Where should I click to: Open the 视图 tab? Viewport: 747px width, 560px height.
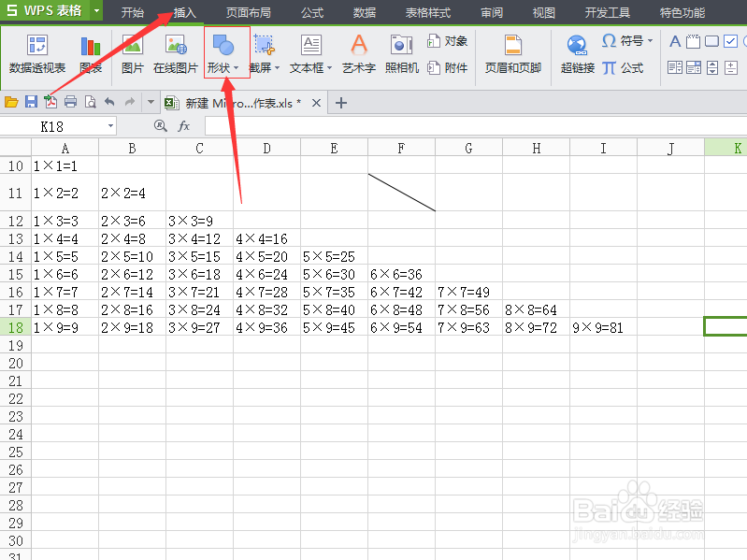tap(544, 12)
